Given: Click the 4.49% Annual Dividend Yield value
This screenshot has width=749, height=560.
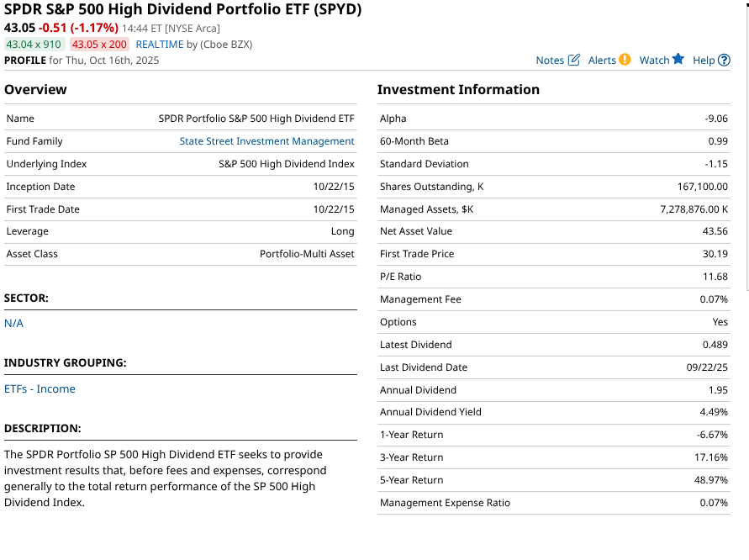Looking at the screenshot, I should click(714, 412).
